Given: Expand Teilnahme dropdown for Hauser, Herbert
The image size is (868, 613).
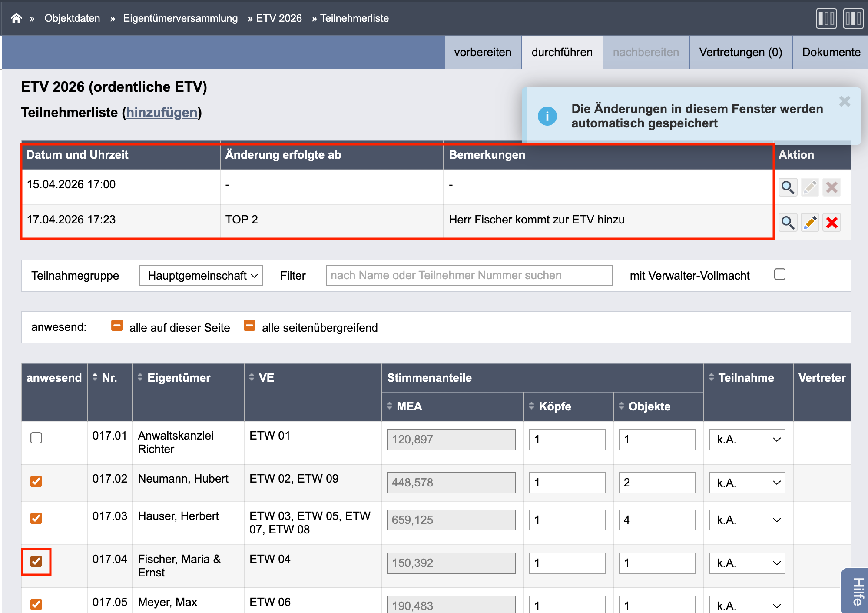Looking at the screenshot, I should [747, 520].
